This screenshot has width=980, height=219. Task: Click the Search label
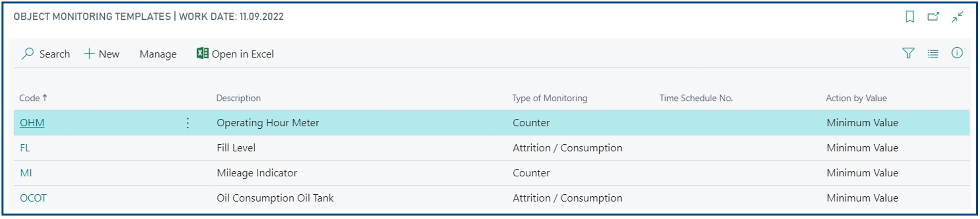click(55, 54)
